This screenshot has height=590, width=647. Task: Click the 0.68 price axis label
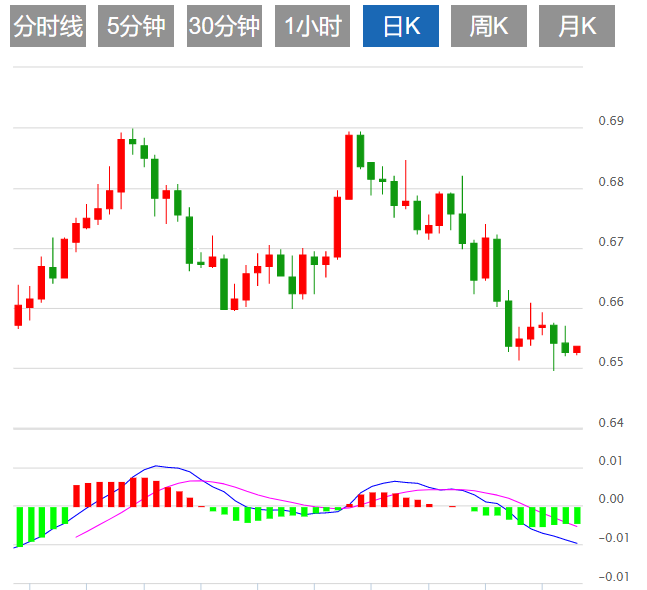[611, 182]
